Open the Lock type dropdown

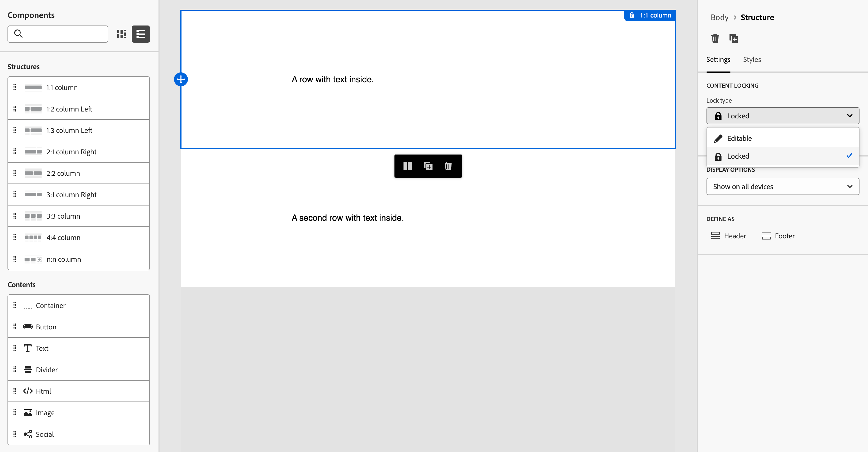pyautogui.click(x=783, y=116)
